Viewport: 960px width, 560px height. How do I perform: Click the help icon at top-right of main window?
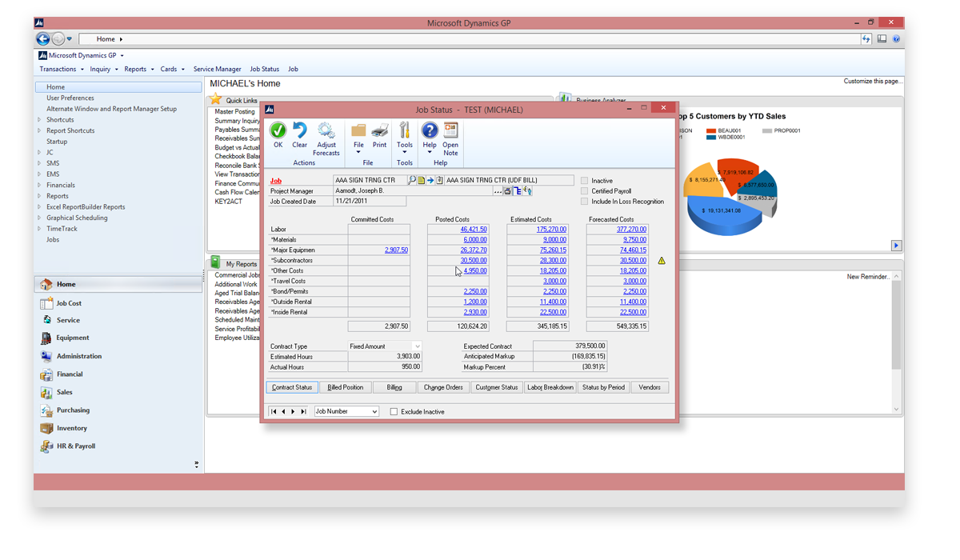coord(896,38)
